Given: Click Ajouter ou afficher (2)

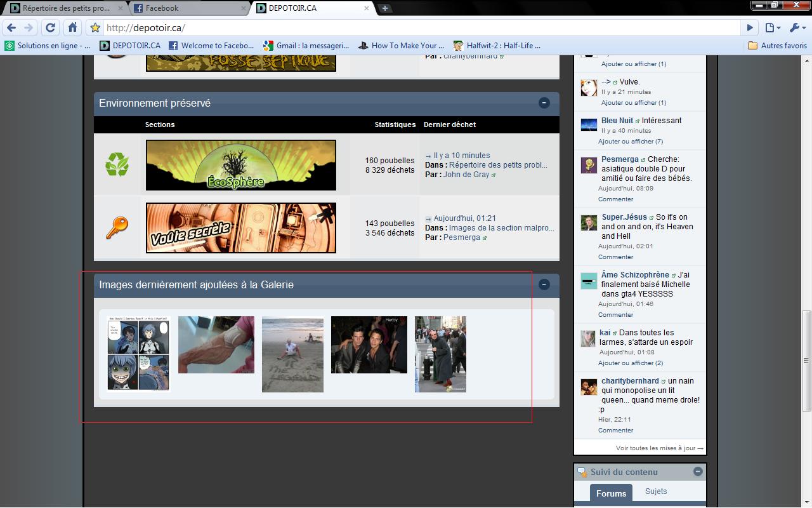Looking at the screenshot, I should point(630,363).
